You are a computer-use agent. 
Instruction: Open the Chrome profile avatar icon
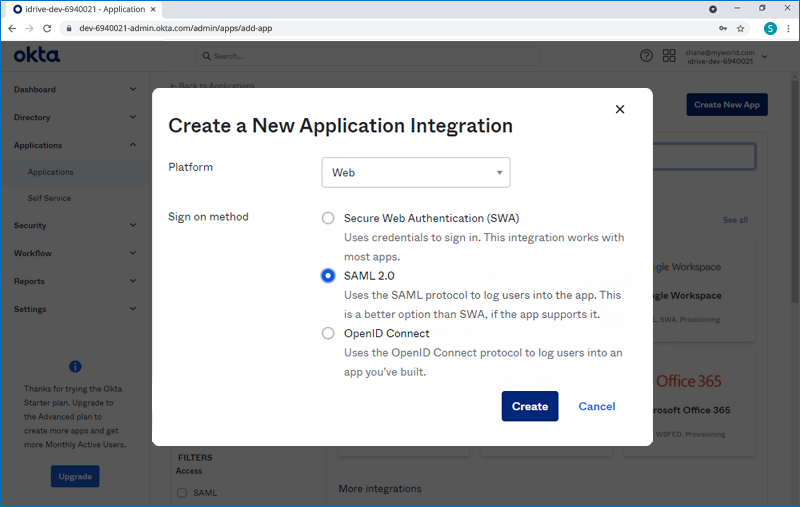[x=770, y=28]
